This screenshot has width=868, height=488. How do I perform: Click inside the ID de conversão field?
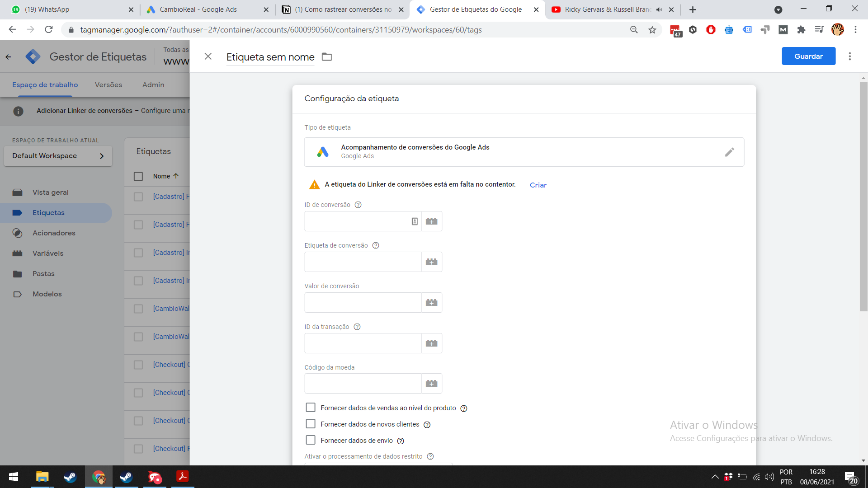pyautogui.click(x=363, y=221)
